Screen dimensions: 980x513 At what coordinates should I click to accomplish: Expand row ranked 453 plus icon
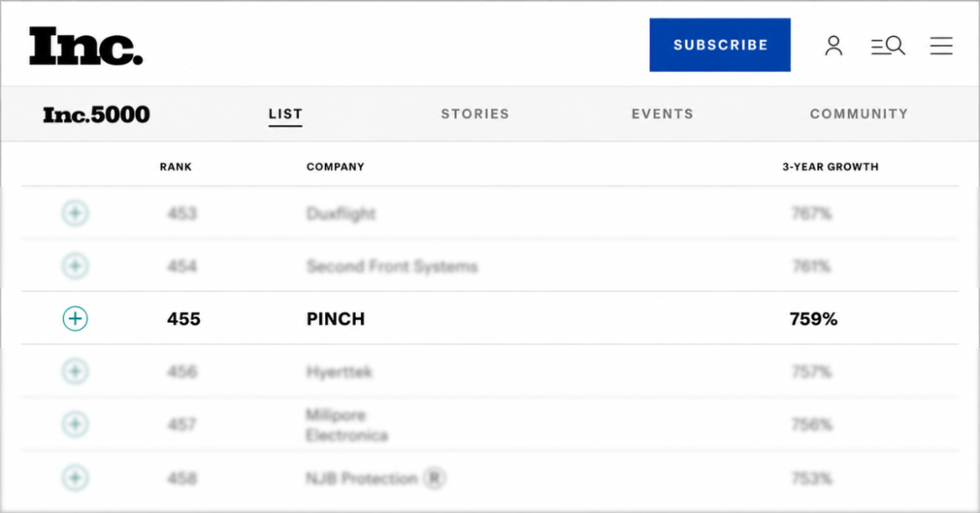click(75, 214)
